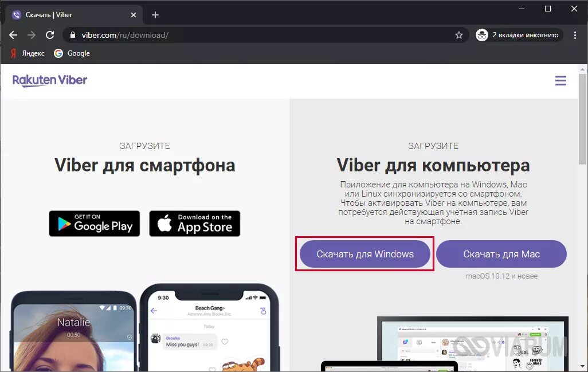
Task: Open the Google bookmark
Action: tap(72, 53)
